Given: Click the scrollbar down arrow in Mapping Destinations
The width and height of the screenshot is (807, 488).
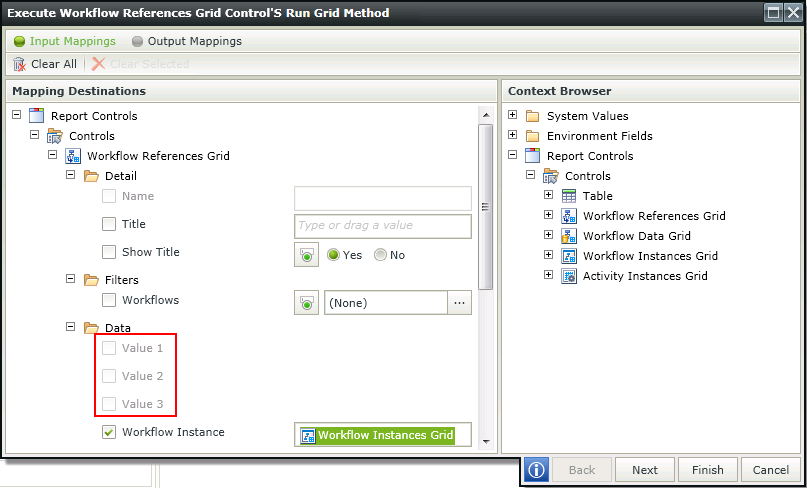Looking at the screenshot, I should (485, 442).
